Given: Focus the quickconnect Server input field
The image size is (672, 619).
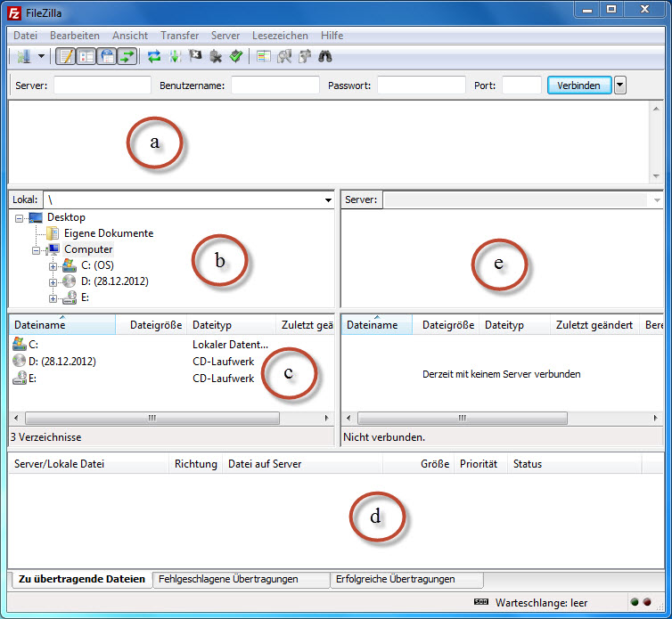Looking at the screenshot, I should [x=102, y=86].
